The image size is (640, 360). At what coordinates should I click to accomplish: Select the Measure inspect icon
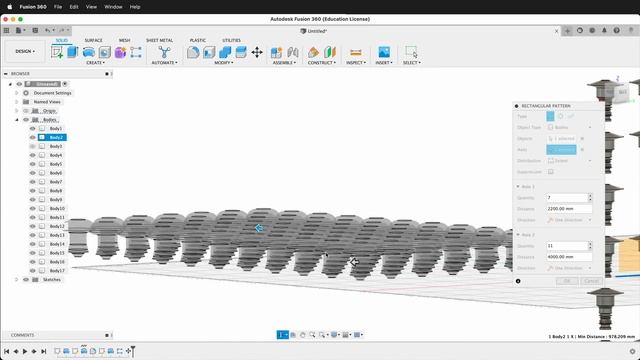[x=356, y=52]
